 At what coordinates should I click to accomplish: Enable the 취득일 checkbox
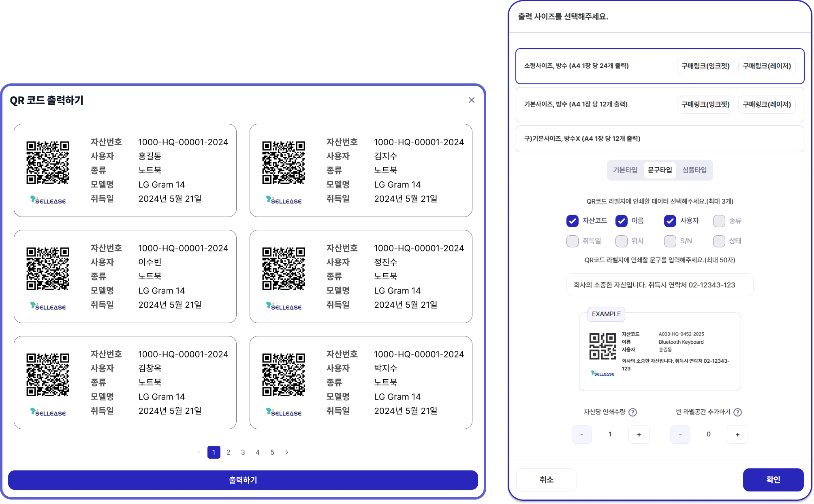(572, 241)
